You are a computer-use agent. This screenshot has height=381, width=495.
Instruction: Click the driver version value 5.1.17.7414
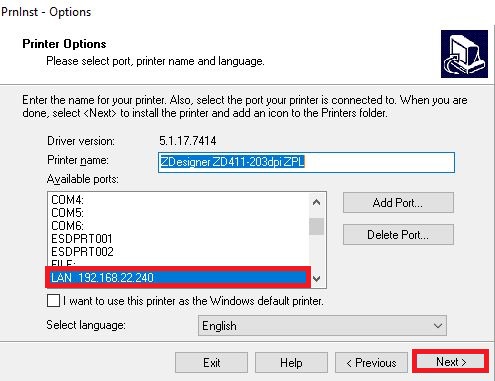point(188,141)
